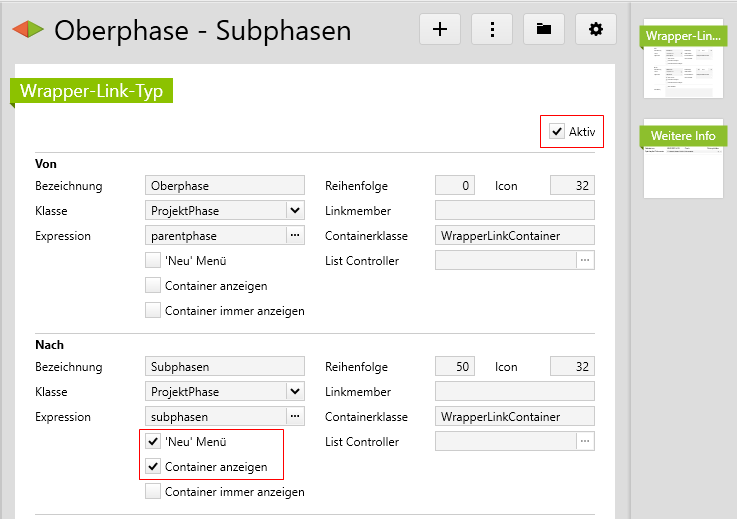Image resolution: width=738 pixels, height=519 pixels.
Task: Toggle Container immer anzeigen under Von
Action: coord(153,311)
